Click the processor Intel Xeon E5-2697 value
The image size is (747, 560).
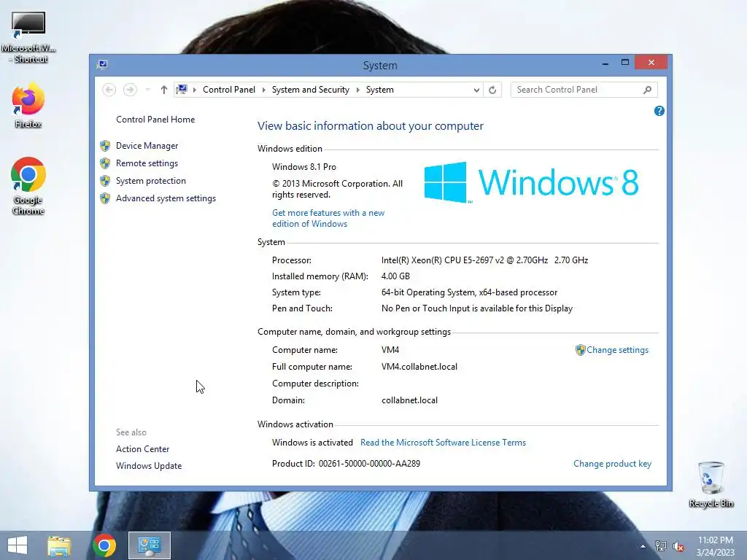(x=484, y=260)
